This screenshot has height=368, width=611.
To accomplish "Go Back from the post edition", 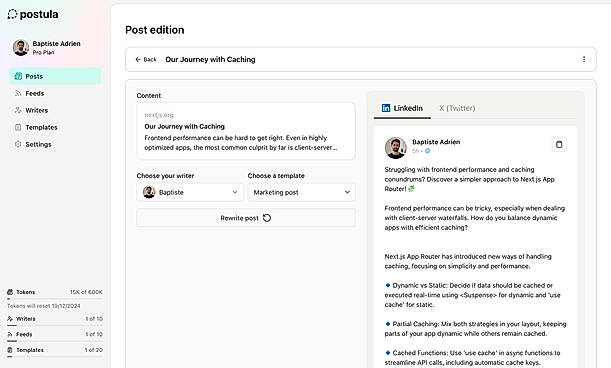I will pyautogui.click(x=146, y=59).
